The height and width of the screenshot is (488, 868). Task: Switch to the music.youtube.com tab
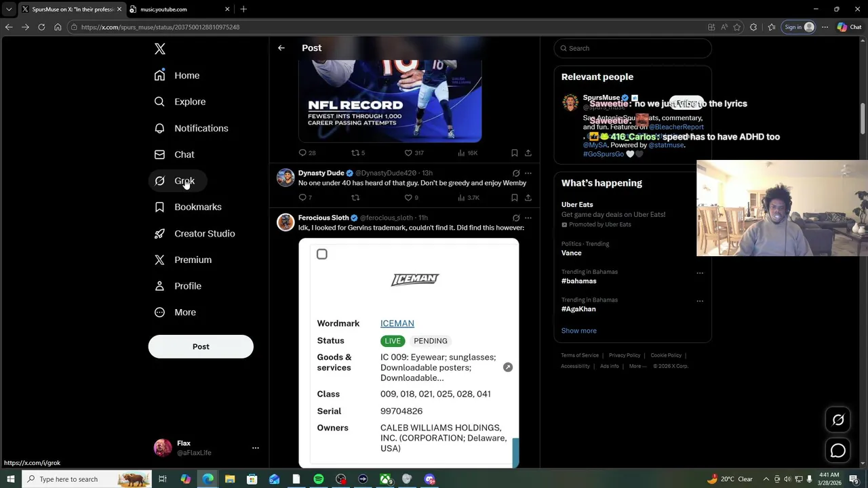click(x=180, y=9)
